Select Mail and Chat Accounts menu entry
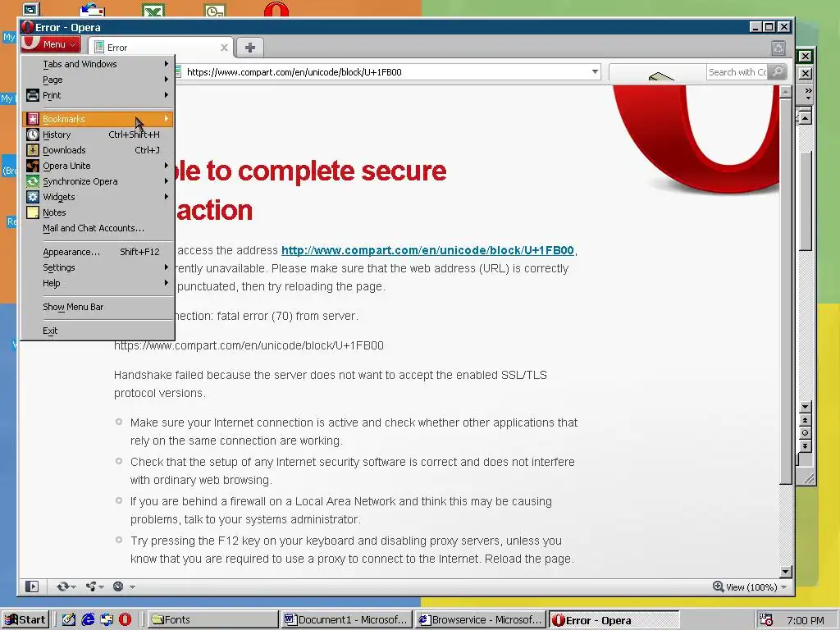The image size is (840, 630). pyautogui.click(x=98, y=228)
